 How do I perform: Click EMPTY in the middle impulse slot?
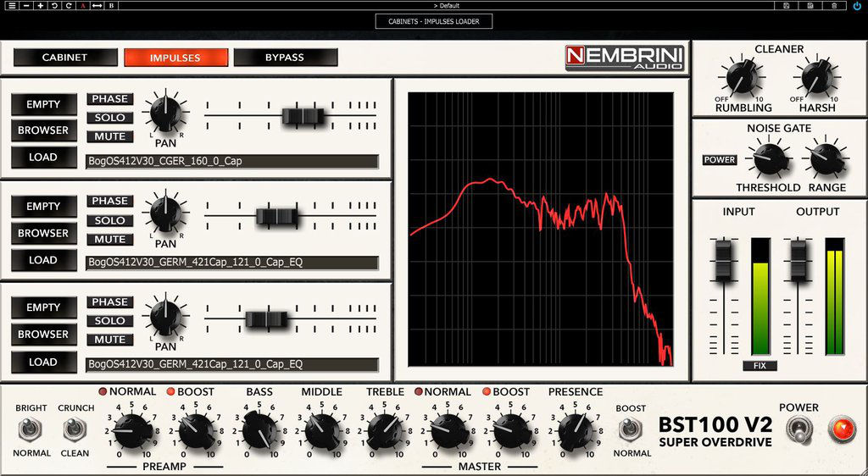coord(44,206)
